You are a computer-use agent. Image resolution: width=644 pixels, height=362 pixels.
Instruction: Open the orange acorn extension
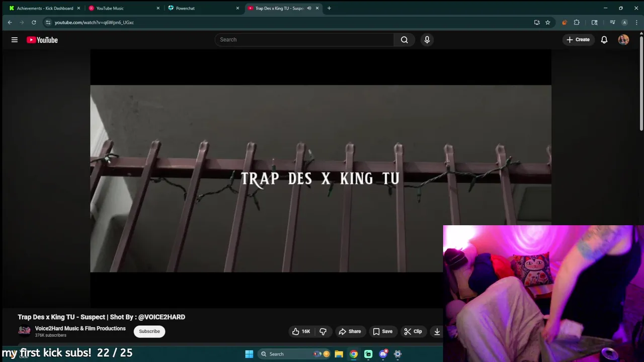pos(565,22)
